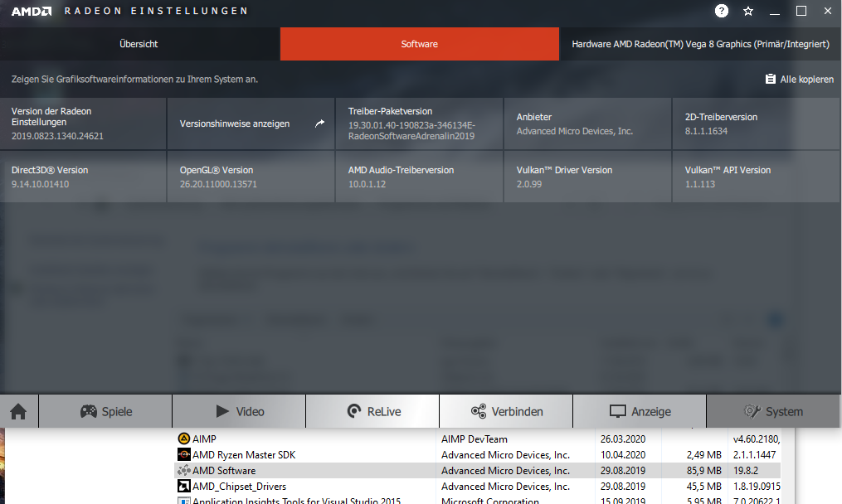Select the Direct3D Version tile
The height and width of the screenshot is (504, 842).
pos(83,177)
